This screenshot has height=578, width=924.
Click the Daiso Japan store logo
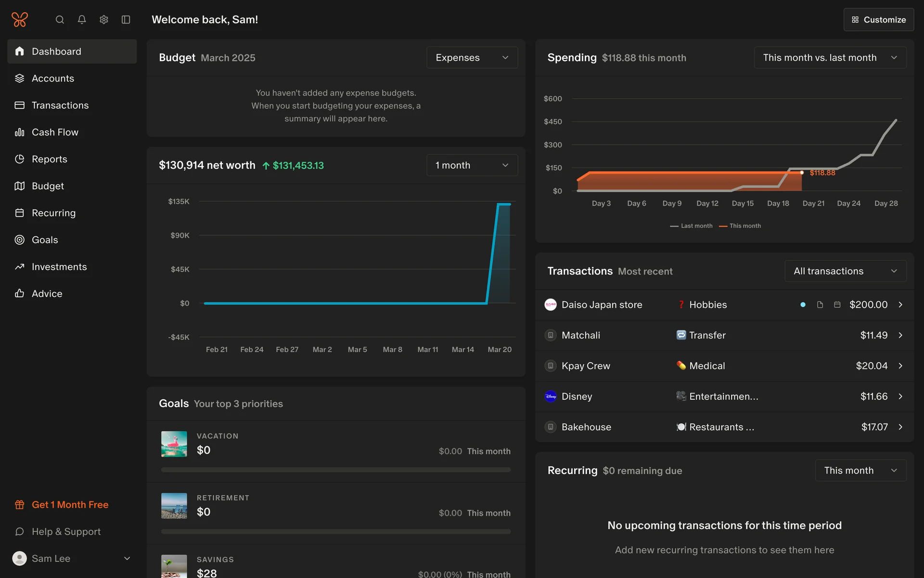(551, 305)
